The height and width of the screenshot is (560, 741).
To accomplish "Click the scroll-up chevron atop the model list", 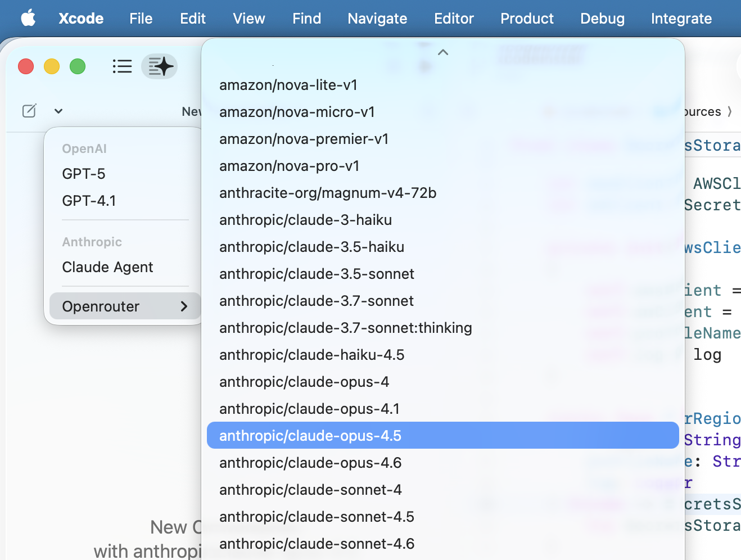I will point(443,52).
